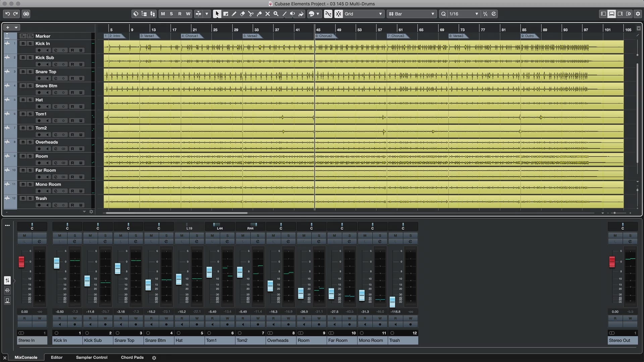The width and height of the screenshot is (644, 362).
Task: Enable record on the Hat track
Action: click(39, 107)
